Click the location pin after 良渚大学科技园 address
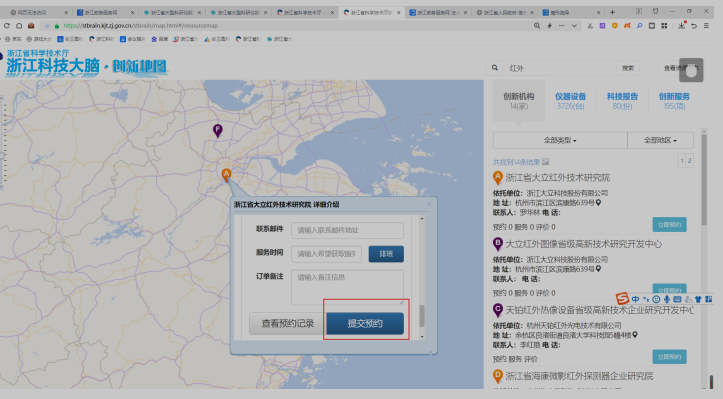Image resolution: width=723 pixels, height=399 pixels. click(635, 335)
